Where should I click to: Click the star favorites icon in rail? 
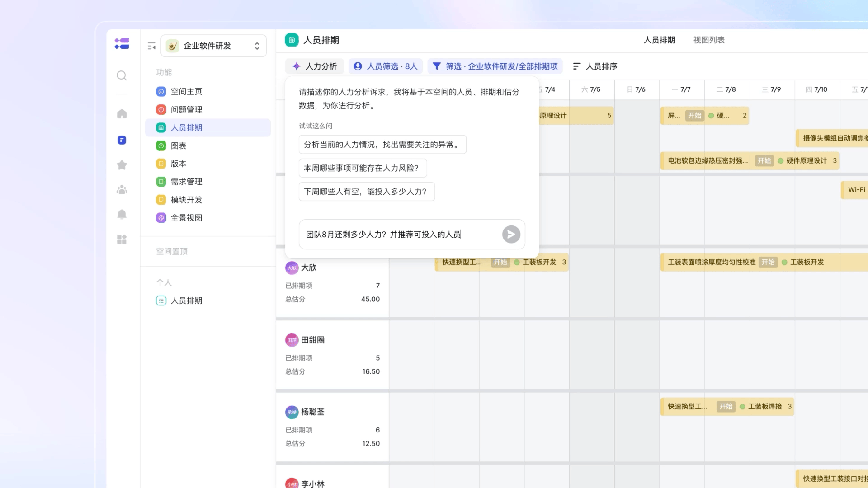tap(122, 165)
